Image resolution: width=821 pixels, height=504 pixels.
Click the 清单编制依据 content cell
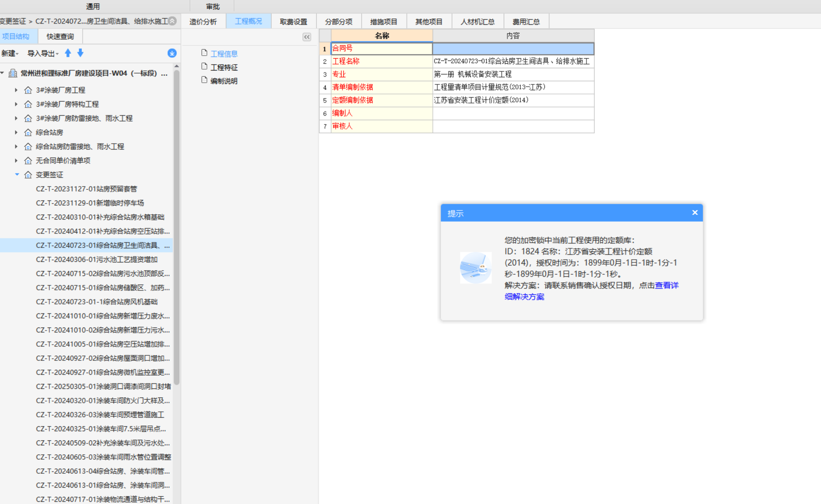click(513, 87)
